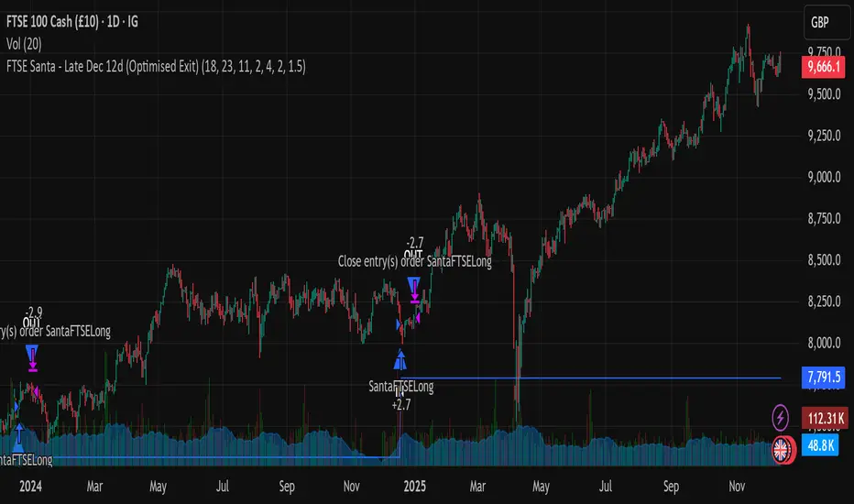Image resolution: width=854 pixels, height=504 pixels.
Task: Click the blue 7,791.5 price label
Action: [823, 377]
